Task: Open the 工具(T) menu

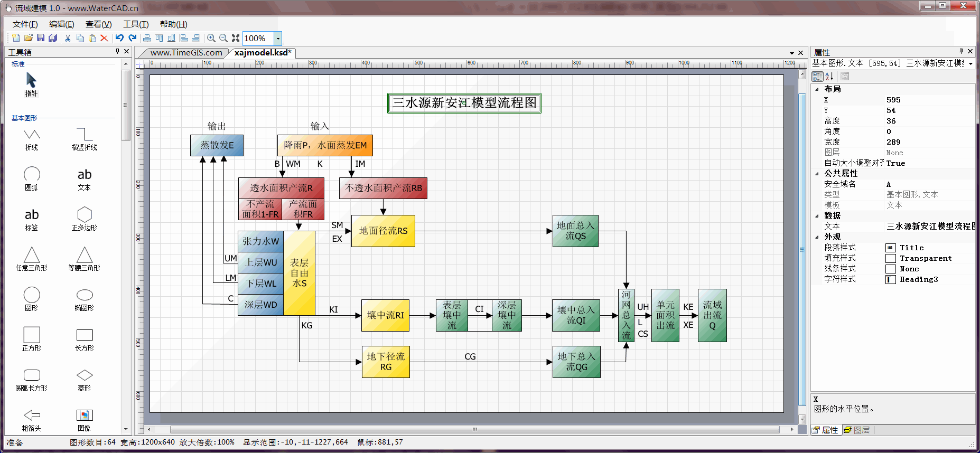Action: pyautogui.click(x=136, y=24)
